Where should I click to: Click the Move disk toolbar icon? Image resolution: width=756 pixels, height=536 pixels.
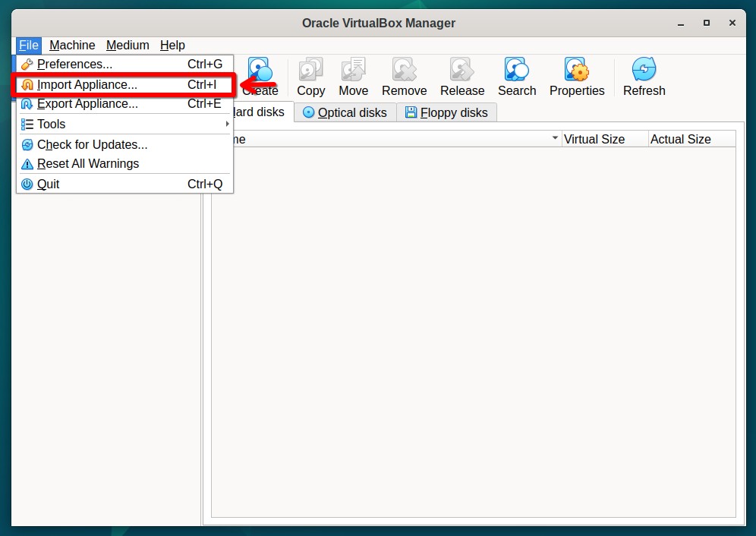click(354, 70)
